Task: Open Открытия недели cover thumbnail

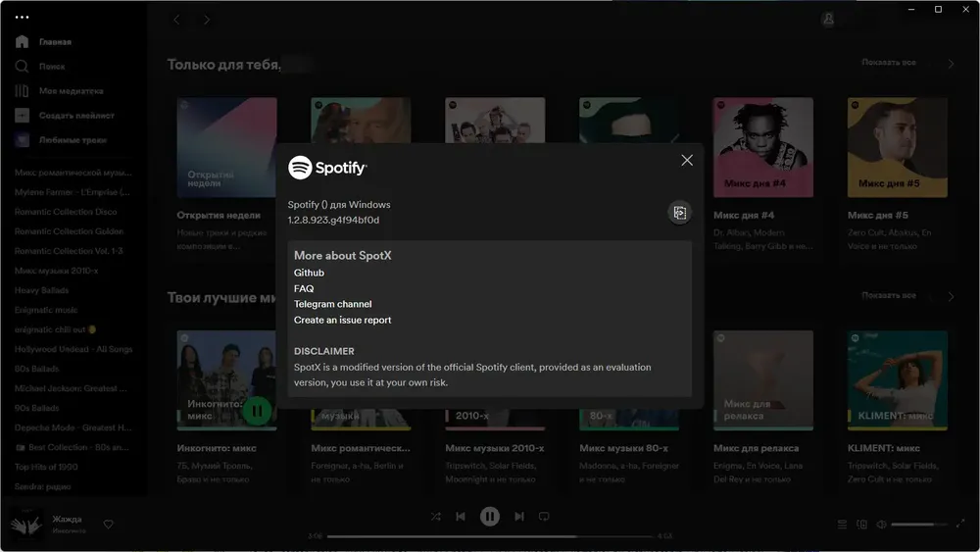Action: point(226,147)
